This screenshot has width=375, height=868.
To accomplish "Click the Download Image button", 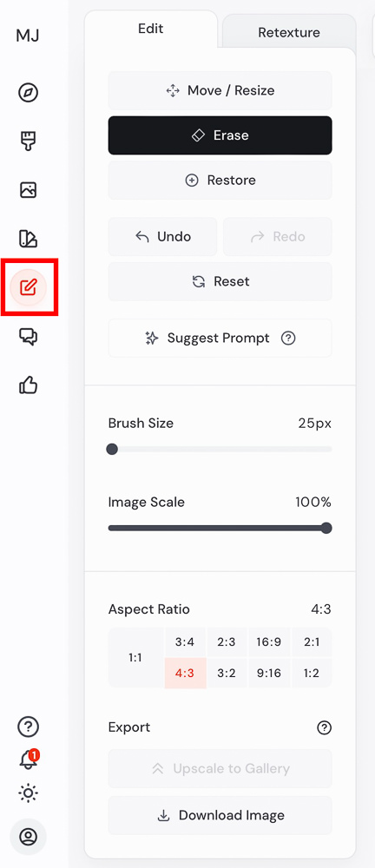I will 220,815.
